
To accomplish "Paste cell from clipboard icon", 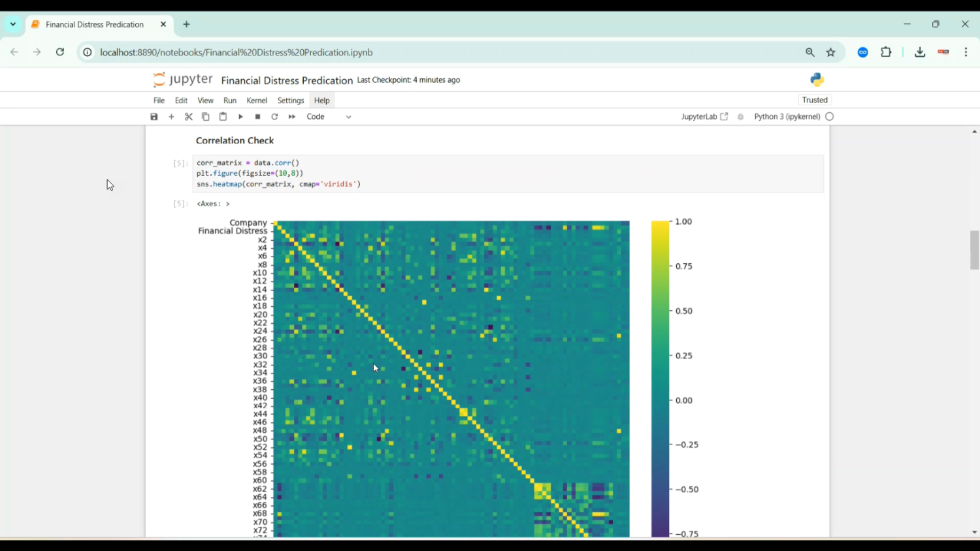I will [223, 117].
